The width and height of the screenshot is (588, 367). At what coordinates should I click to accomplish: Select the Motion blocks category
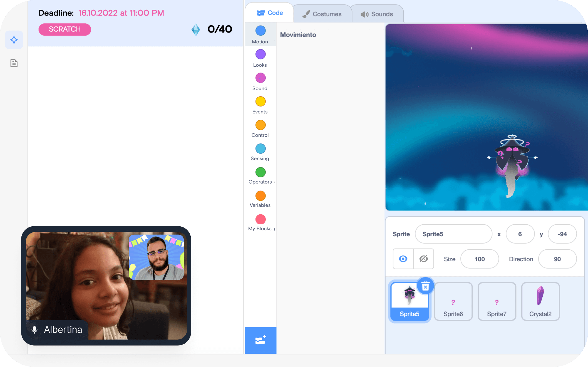260,34
